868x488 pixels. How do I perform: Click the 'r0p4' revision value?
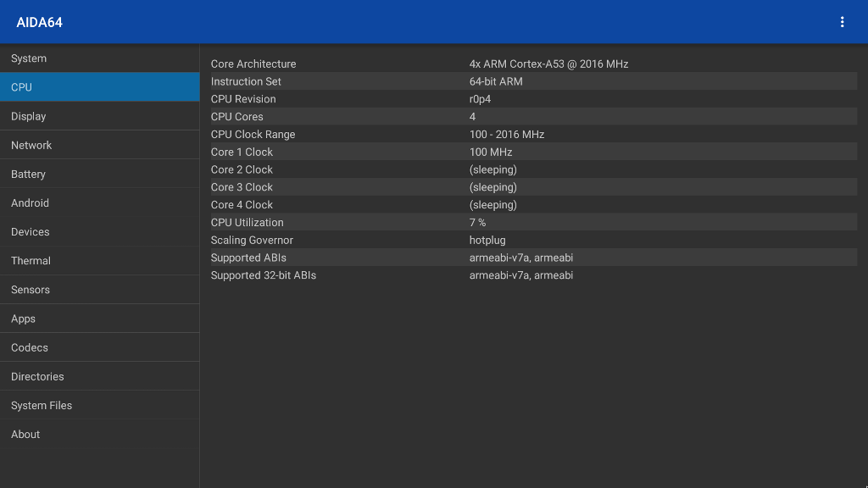pyautogui.click(x=480, y=99)
